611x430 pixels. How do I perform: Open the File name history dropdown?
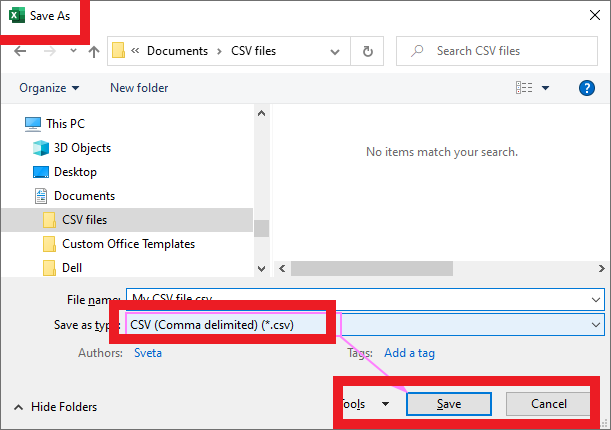pyautogui.click(x=597, y=300)
